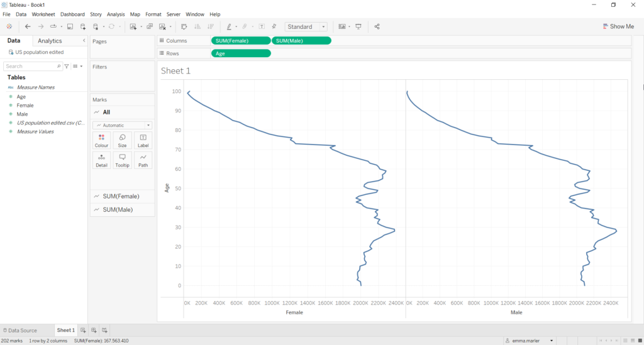Open the Analysis menu
This screenshot has width=644, height=345.
tap(116, 14)
